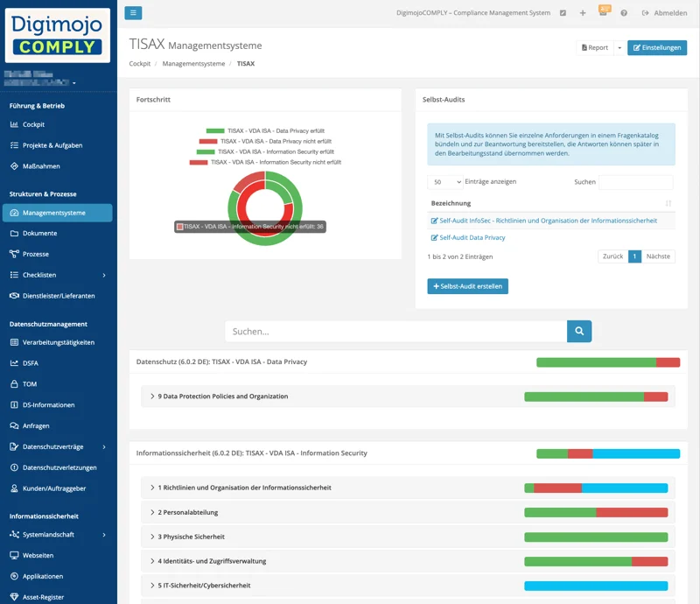Click the Digimojo COMPLY logo
The width and height of the screenshot is (700, 604).
point(58,35)
